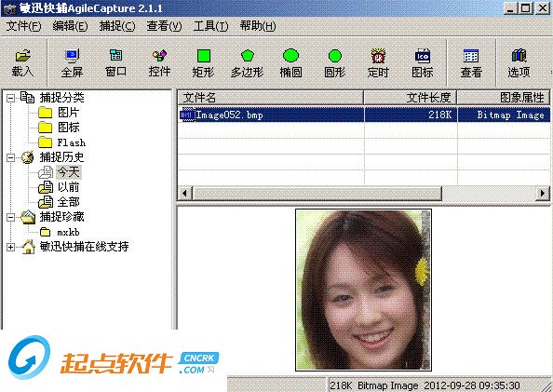
Task: Sort by the 图象属性 column header
Action: click(x=504, y=98)
